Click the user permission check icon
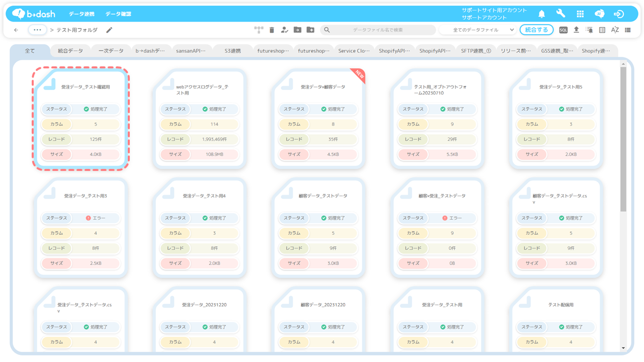 [x=284, y=30]
